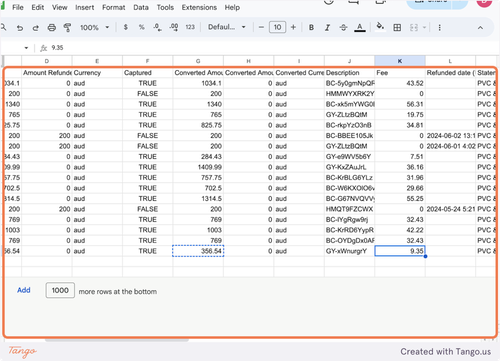Open the Insert menu
Image resolution: width=500 pixels, height=361 pixels.
coord(85,7)
